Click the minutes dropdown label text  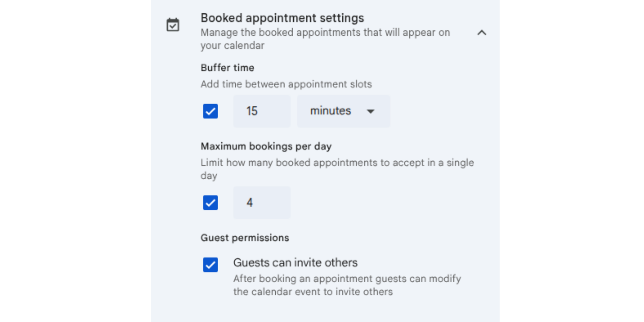(330, 111)
